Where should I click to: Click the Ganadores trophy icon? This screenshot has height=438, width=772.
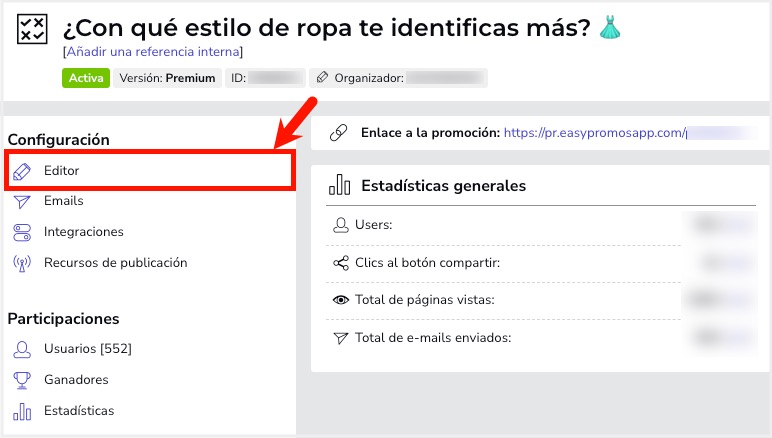point(22,380)
